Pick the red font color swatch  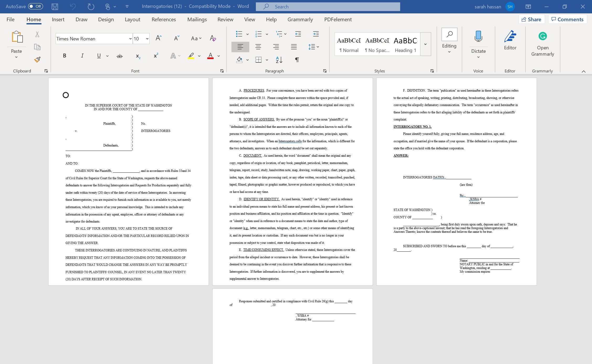pos(210,55)
